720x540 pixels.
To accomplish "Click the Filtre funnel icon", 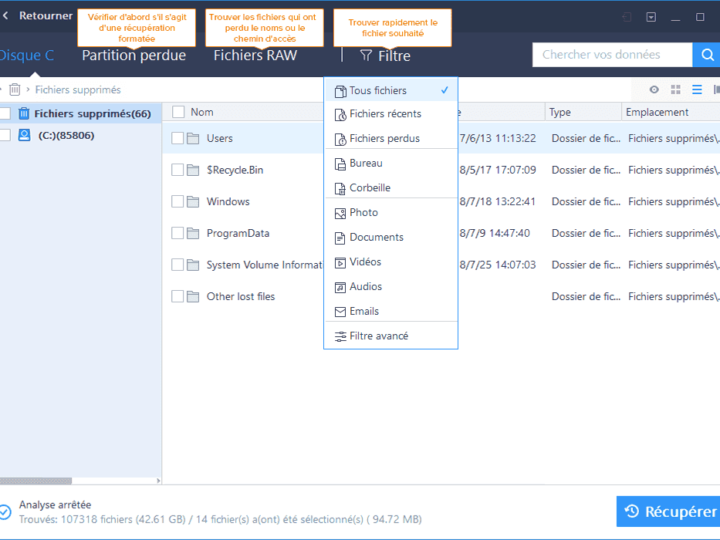I will 366,56.
